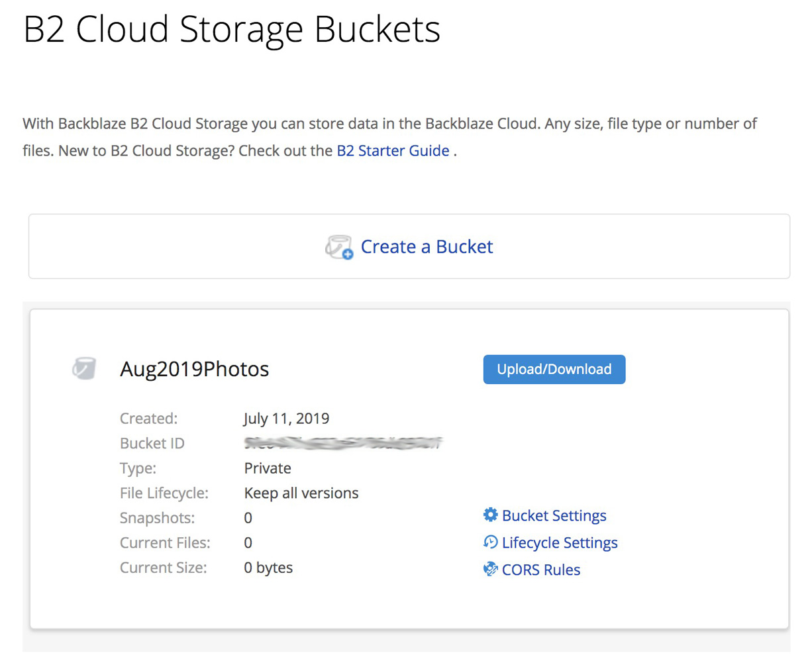Click the Upload/Download button
The height and width of the screenshot is (661, 812).
click(554, 369)
